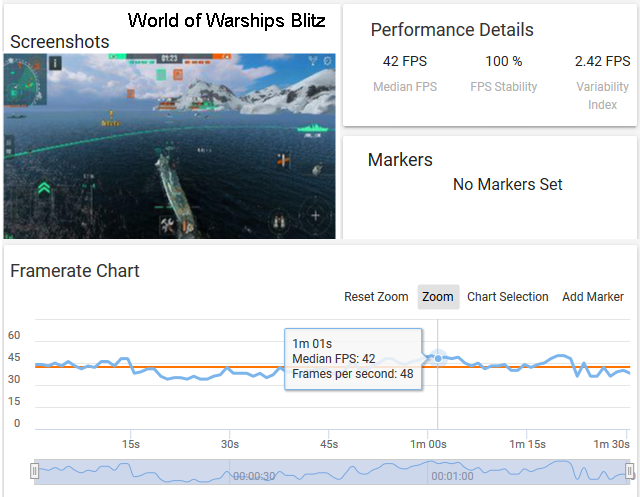Screen dimensions: 640x497
Task: Click the 30s axis label
Action: point(230,444)
